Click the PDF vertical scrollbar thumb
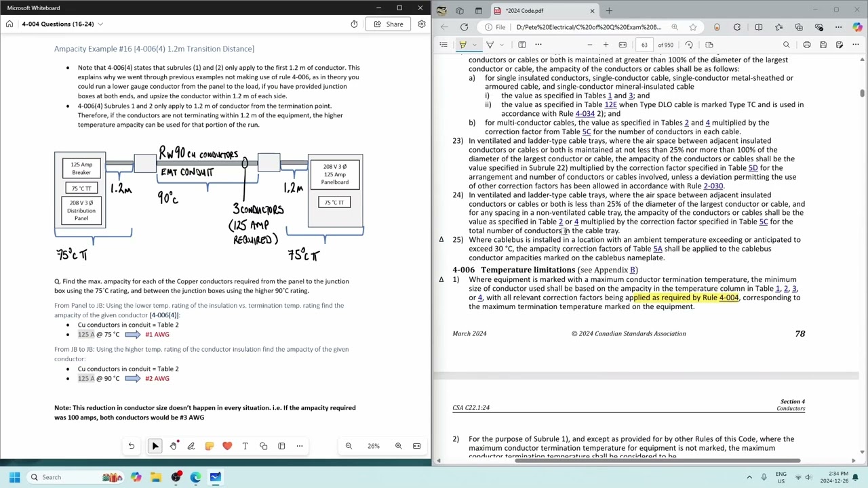This screenshot has width=868, height=488. tap(862, 94)
